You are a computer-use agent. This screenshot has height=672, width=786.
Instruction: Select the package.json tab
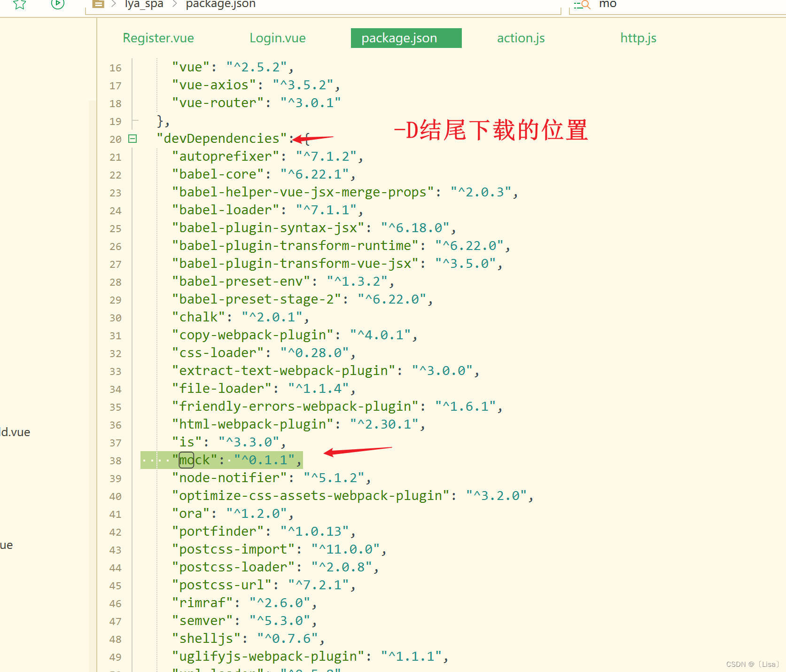[x=406, y=38]
